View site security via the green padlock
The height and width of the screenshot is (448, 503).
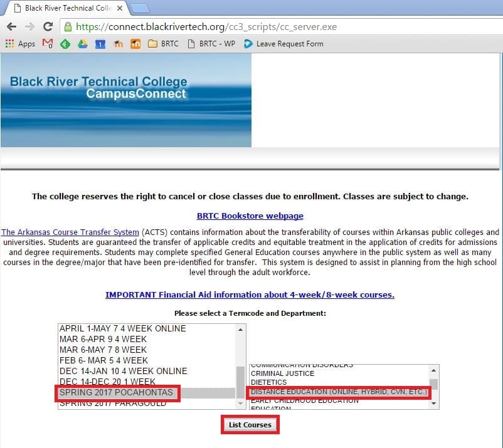coord(68,26)
